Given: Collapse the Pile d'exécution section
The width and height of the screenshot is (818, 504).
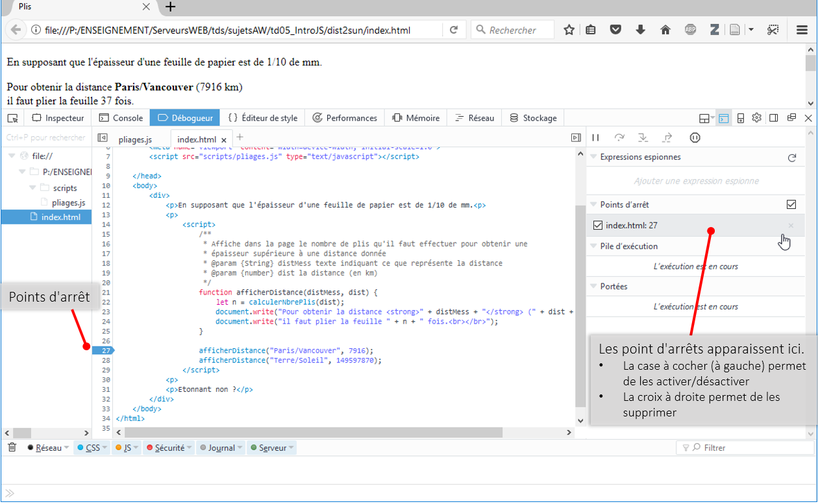Looking at the screenshot, I should (x=593, y=246).
